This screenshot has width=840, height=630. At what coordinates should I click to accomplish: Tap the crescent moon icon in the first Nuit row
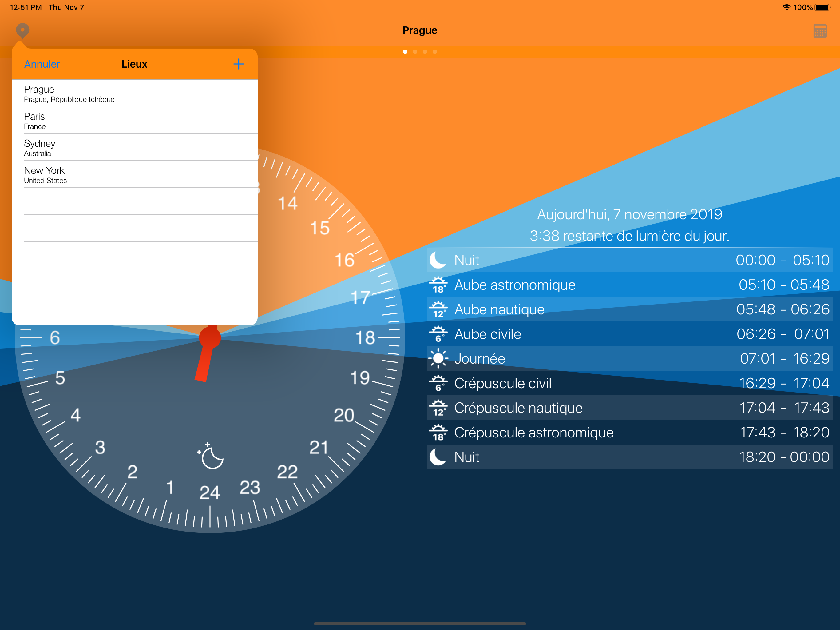pyautogui.click(x=438, y=260)
